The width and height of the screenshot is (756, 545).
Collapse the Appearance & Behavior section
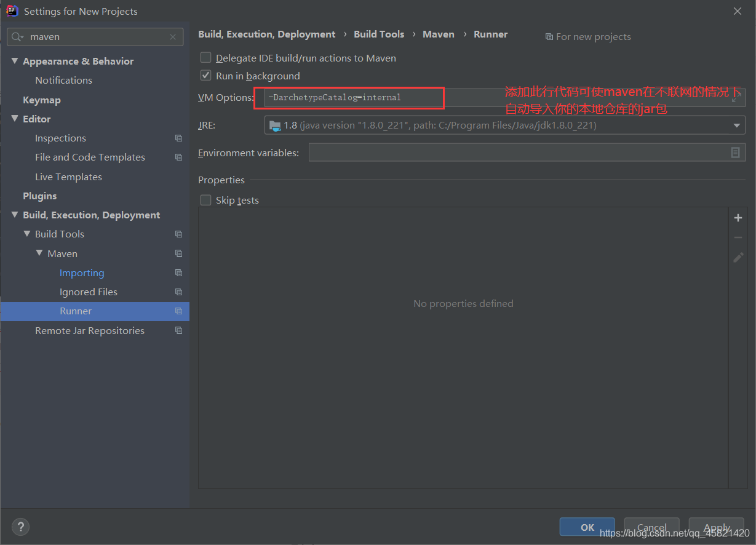(x=15, y=61)
